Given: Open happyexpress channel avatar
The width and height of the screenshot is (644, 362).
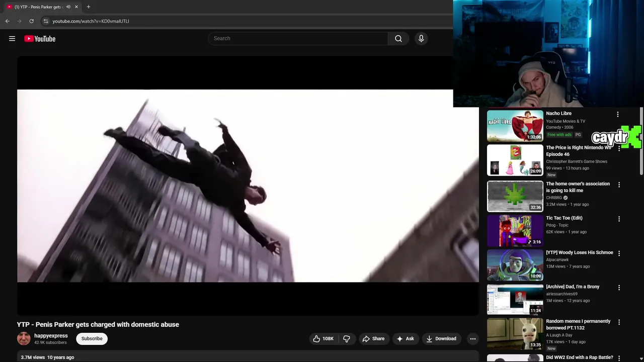Looking at the screenshot, I should (x=24, y=339).
